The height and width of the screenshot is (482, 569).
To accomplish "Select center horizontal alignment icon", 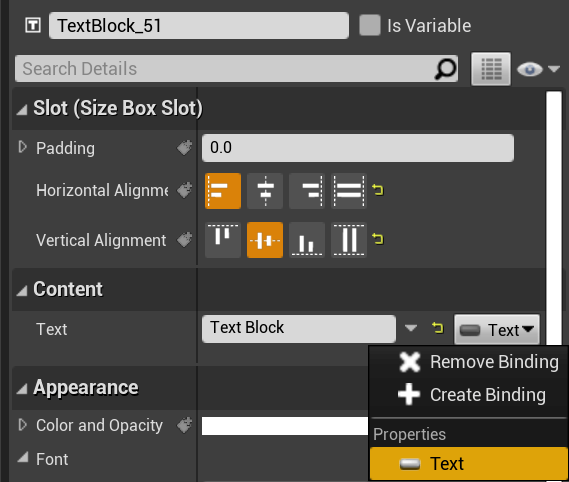I will coord(265,191).
